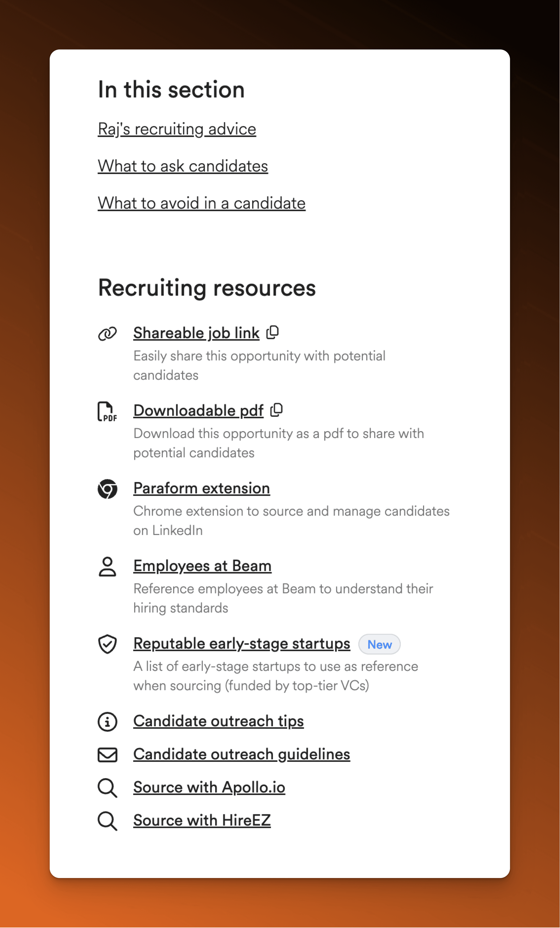560x928 pixels.
Task: Open what to ask candidates link
Action: click(x=182, y=165)
